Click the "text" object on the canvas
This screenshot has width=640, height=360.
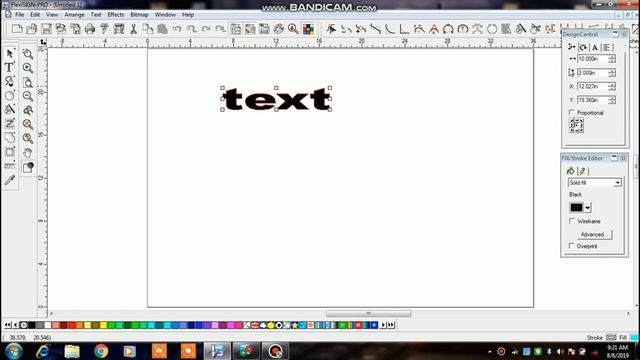point(276,99)
